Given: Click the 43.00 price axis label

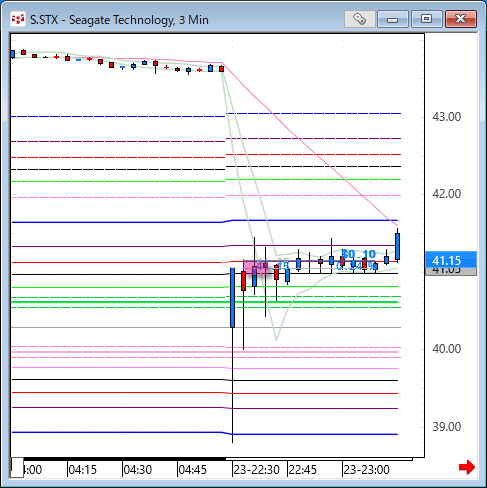Looking at the screenshot, I should [447, 117].
